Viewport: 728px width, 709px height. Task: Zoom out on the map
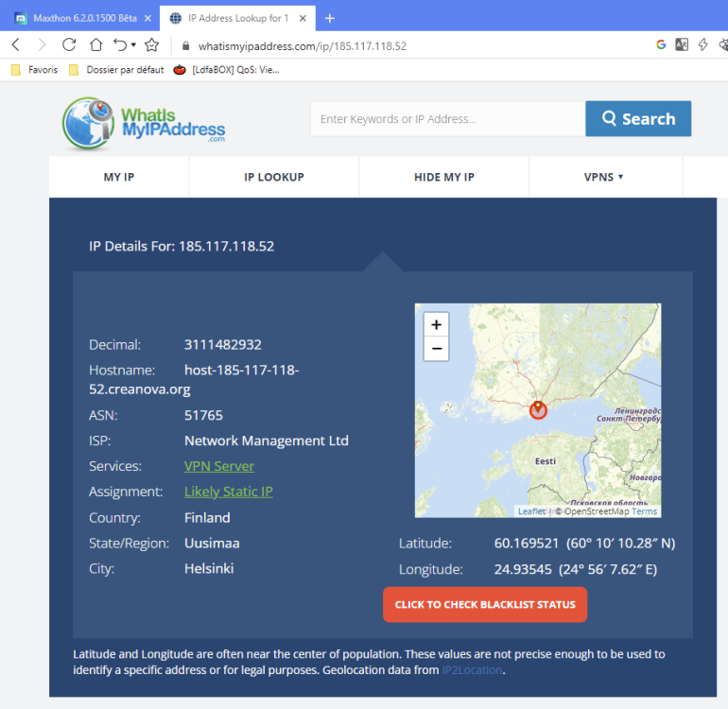point(436,348)
